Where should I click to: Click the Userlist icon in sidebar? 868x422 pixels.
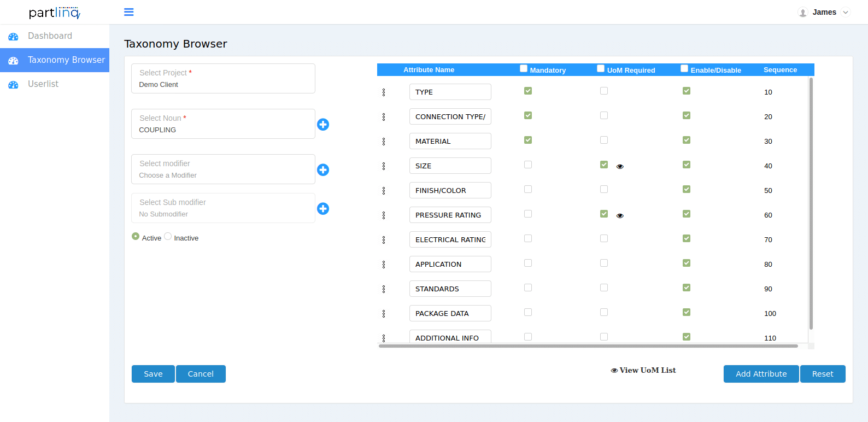pyautogui.click(x=14, y=85)
